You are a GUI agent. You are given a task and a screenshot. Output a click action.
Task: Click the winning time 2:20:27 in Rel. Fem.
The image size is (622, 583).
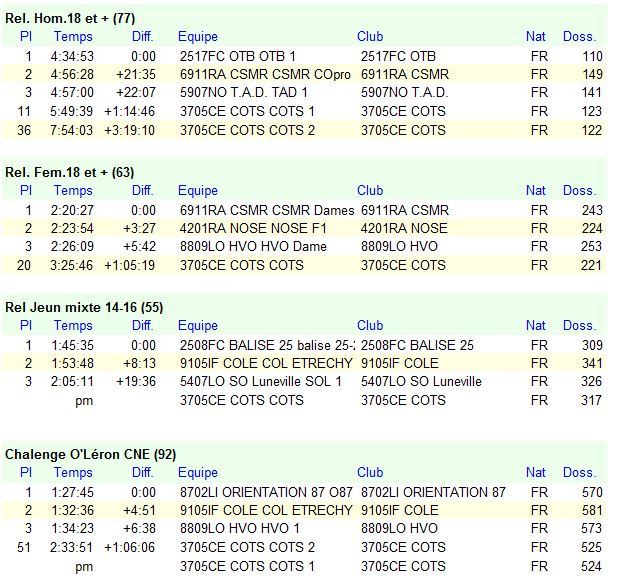coord(74,210)
